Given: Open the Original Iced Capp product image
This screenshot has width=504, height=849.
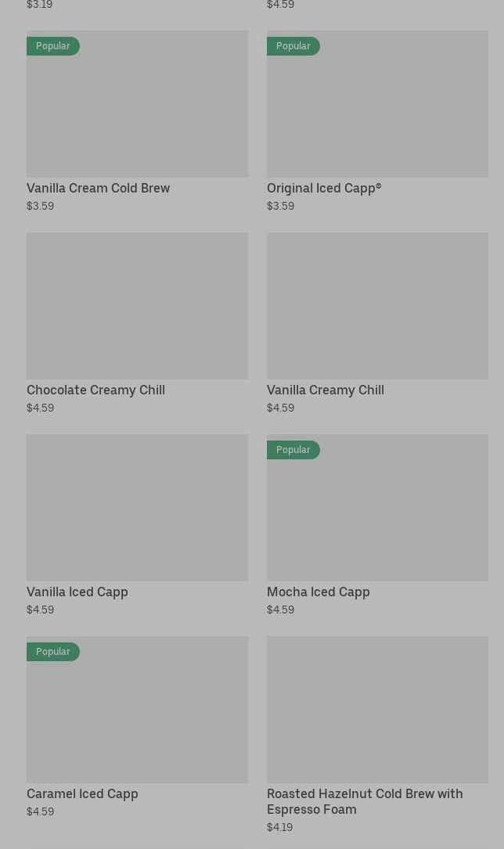Looking at the screenshot, I should (377, 110).
